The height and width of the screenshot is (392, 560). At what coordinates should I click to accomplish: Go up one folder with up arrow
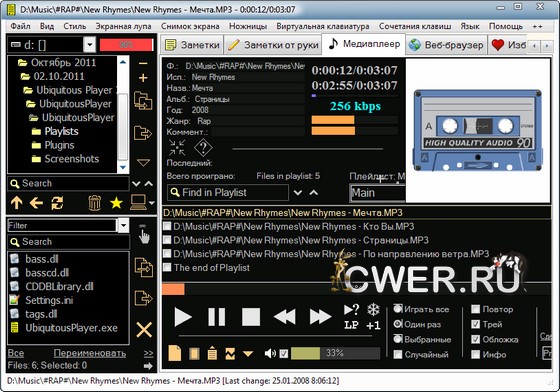16,203
